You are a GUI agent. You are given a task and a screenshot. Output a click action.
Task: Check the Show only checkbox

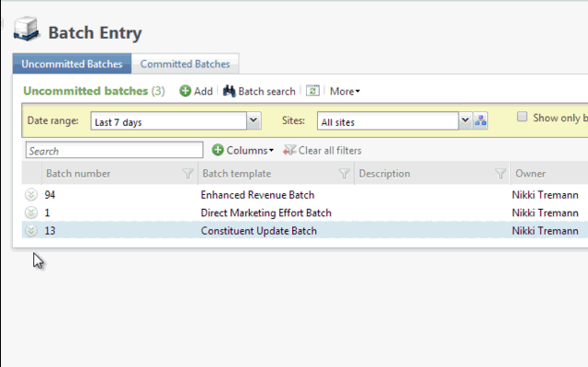[522, 117]
